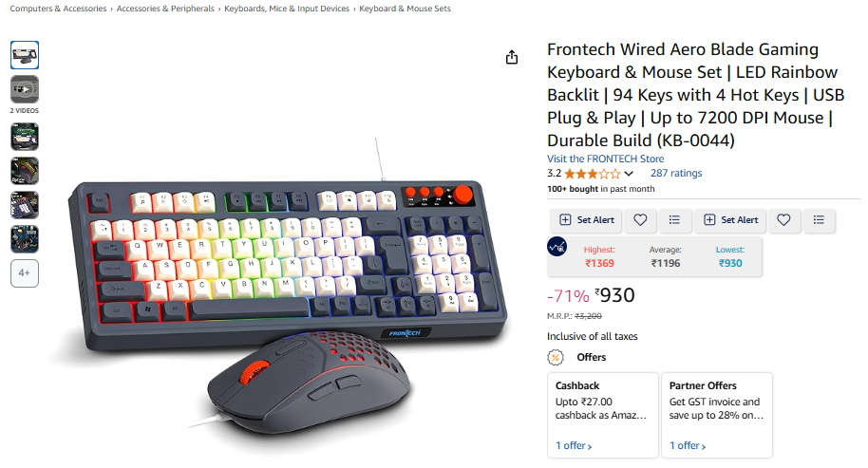Screen dimensions: 868x468
Task: Click the share icon above product image
Action: pos(512,57)
